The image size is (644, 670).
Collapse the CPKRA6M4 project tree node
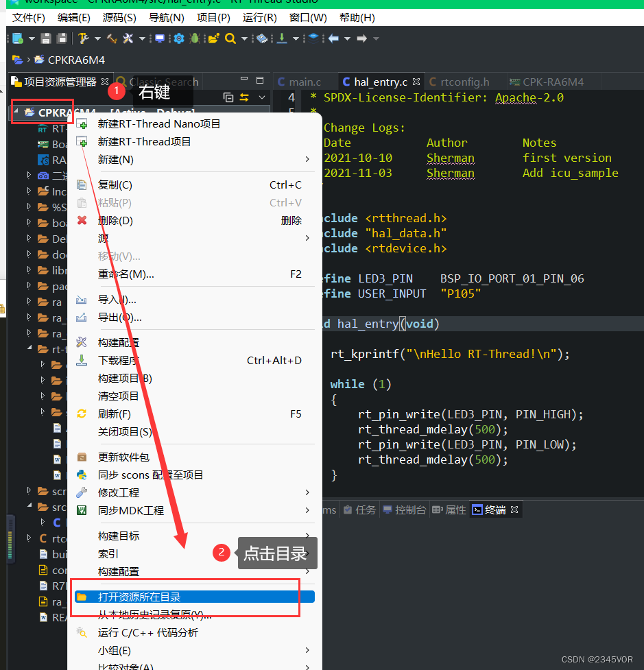point(16,112)
